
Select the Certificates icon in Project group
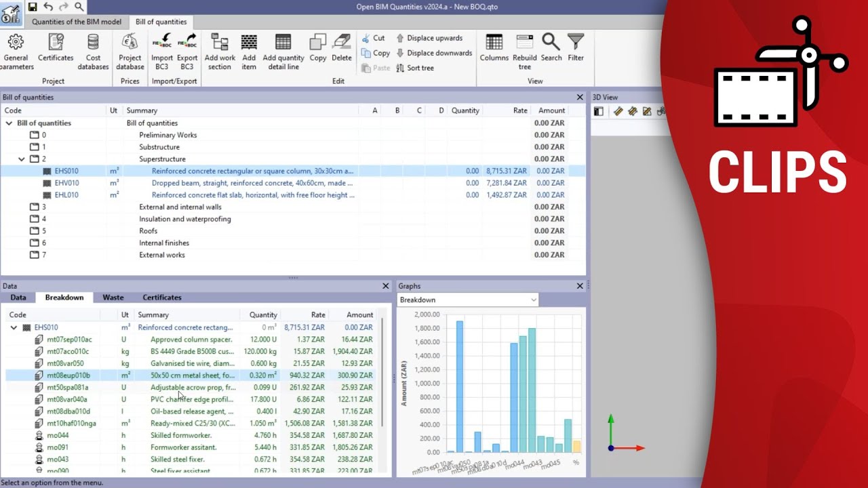pyautogui.click(x=55, y=51)
